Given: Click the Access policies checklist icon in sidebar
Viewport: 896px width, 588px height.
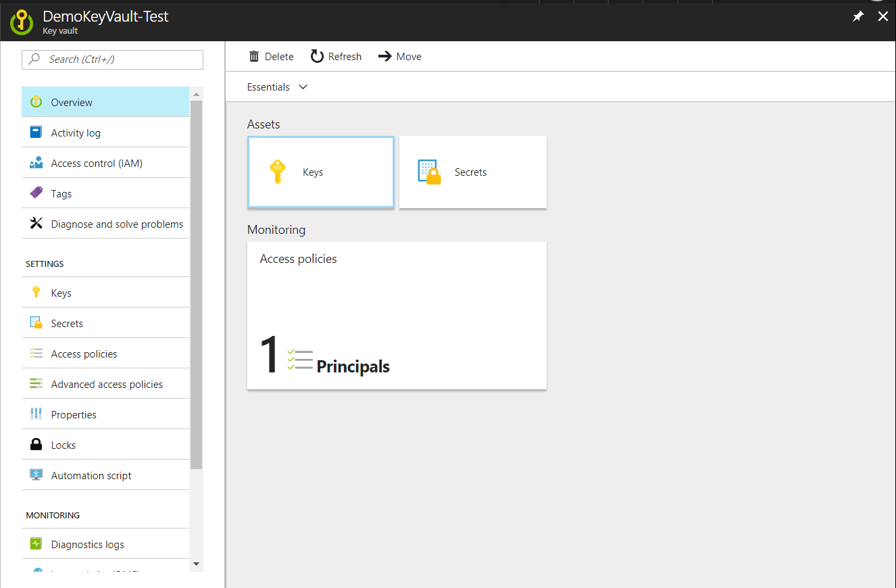Looking at the screenshot, I should 36,353.
